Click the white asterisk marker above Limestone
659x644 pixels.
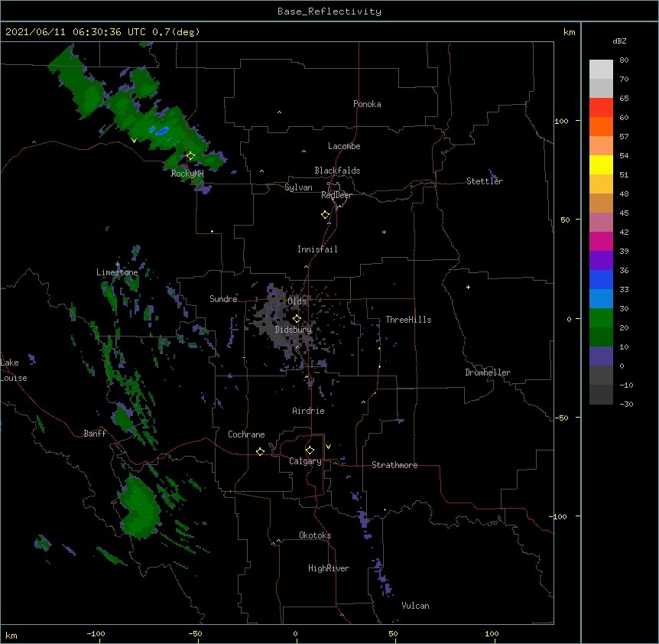[117, 265]
